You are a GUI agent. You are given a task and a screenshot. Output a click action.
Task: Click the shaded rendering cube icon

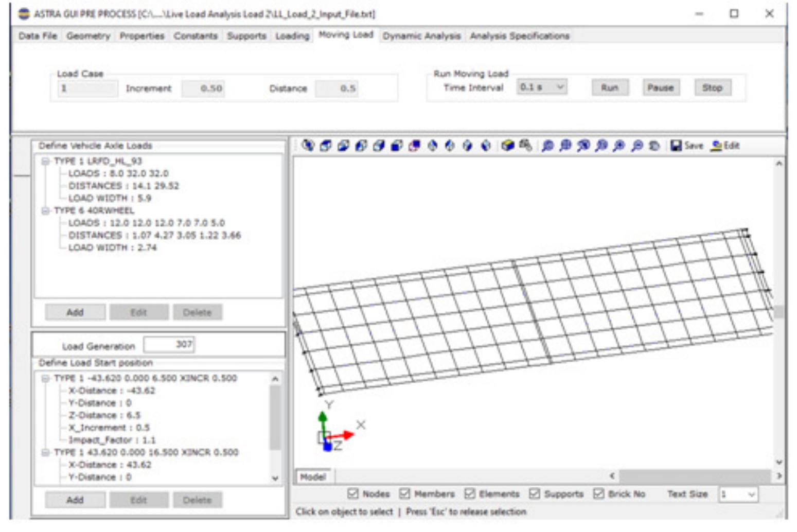pos(508,146)
